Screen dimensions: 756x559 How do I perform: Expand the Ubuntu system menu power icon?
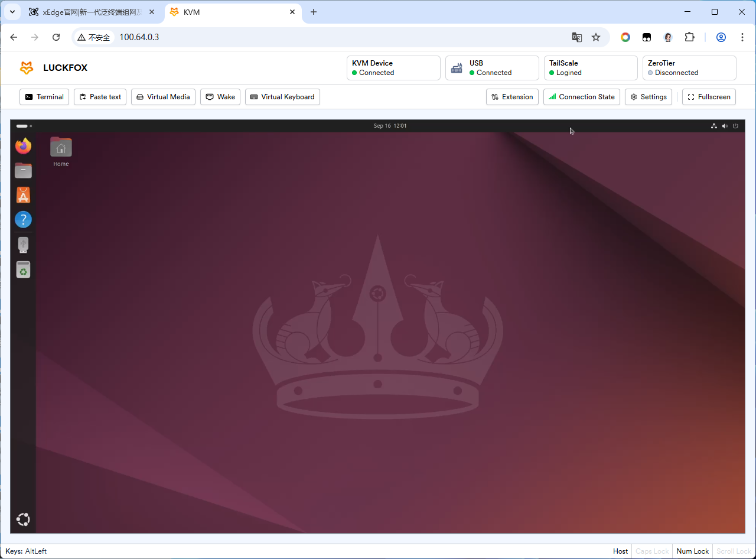[x=735, y=126]
